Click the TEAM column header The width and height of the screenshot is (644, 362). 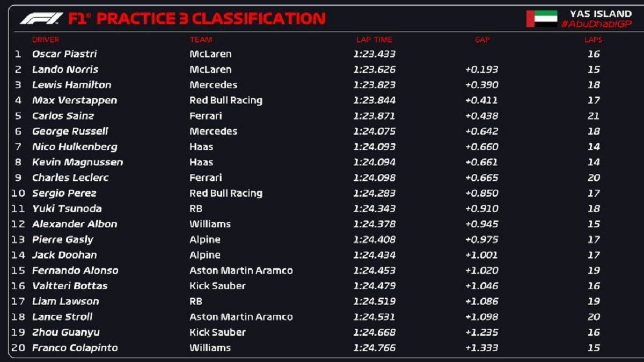(201, 40)
